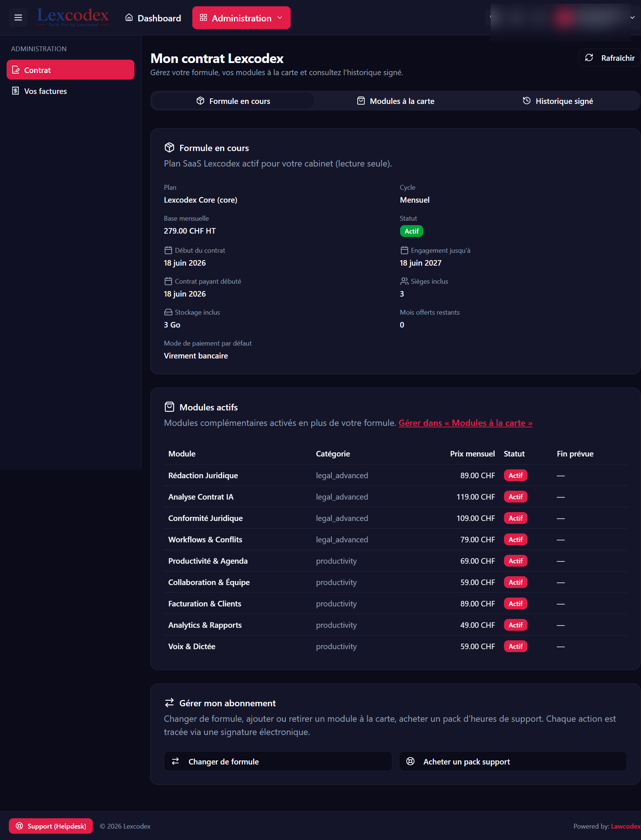
Task: Click the green Actif status badge
Action: pos(411,231)
